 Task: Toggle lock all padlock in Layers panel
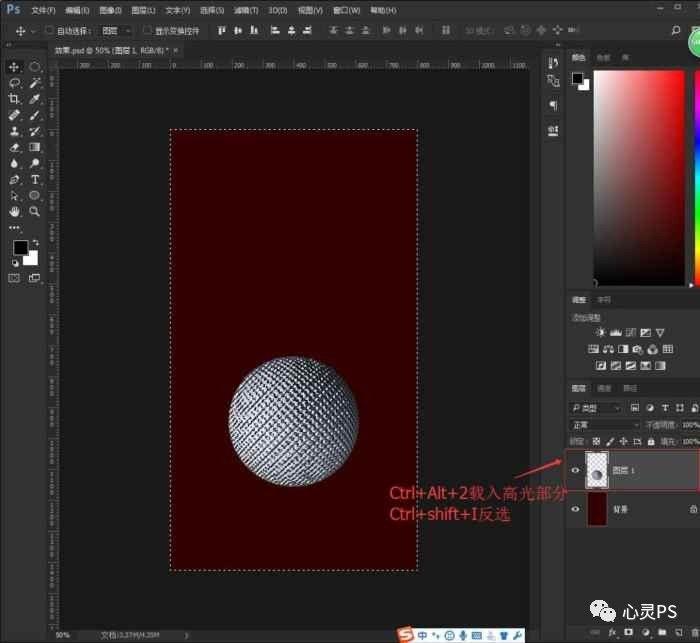click(651, 442)
